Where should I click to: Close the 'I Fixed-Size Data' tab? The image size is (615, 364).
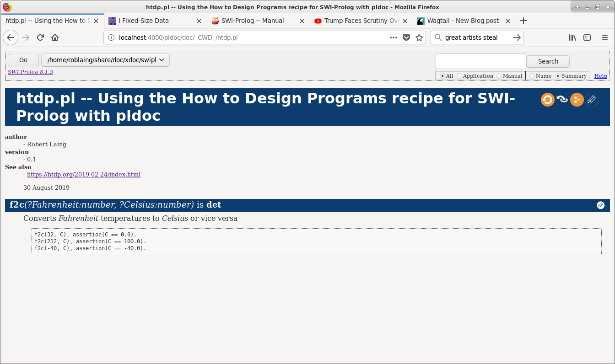(x=199, y=21)
